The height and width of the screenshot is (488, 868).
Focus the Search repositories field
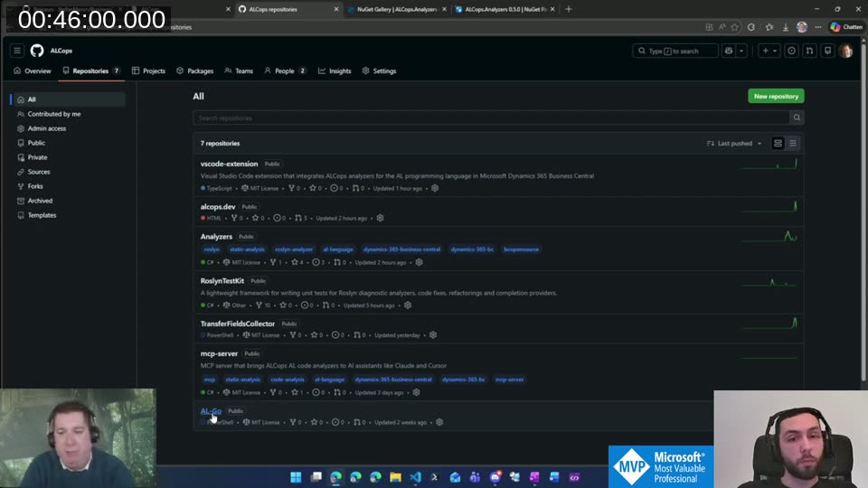click(x=491, y=117)
